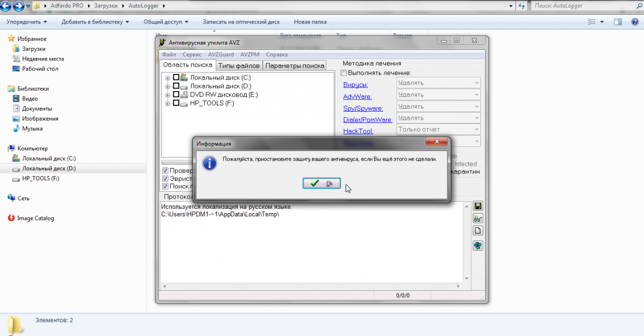The image size is (644, 336).
Task: Click the view protocol glasses icon
Action: pyautogui.click(x=478, y=218)
